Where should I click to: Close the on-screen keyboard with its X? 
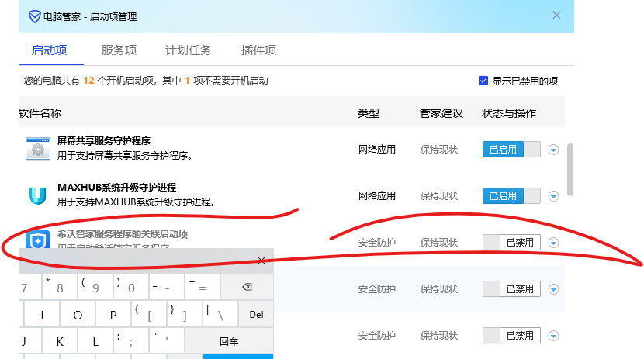[x=261, y=261]
